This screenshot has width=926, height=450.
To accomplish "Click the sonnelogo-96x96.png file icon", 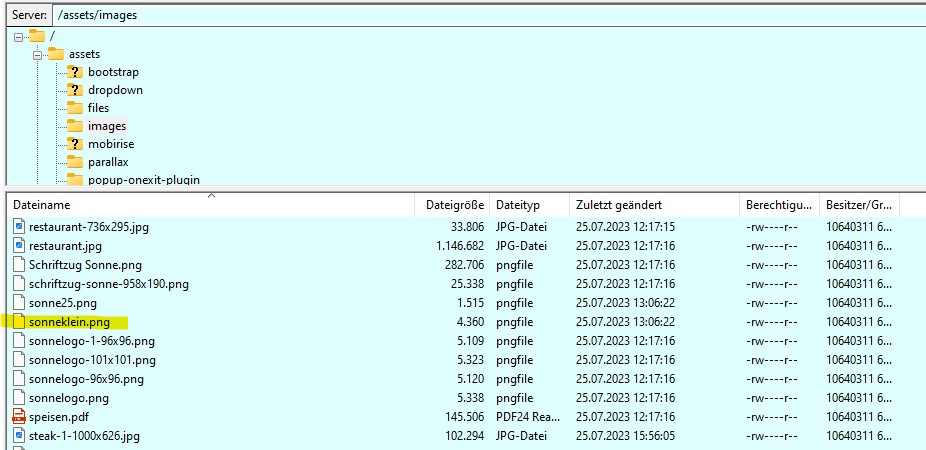I will [x=19, y=379].
